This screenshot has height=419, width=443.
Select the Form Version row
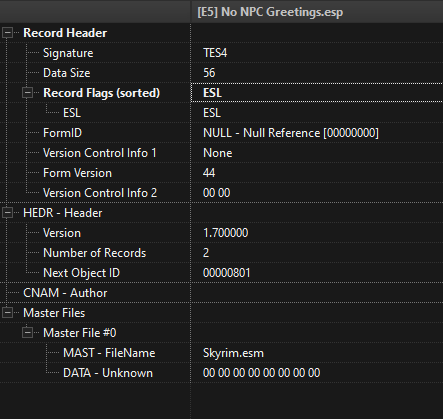click(x=221, y=173)
